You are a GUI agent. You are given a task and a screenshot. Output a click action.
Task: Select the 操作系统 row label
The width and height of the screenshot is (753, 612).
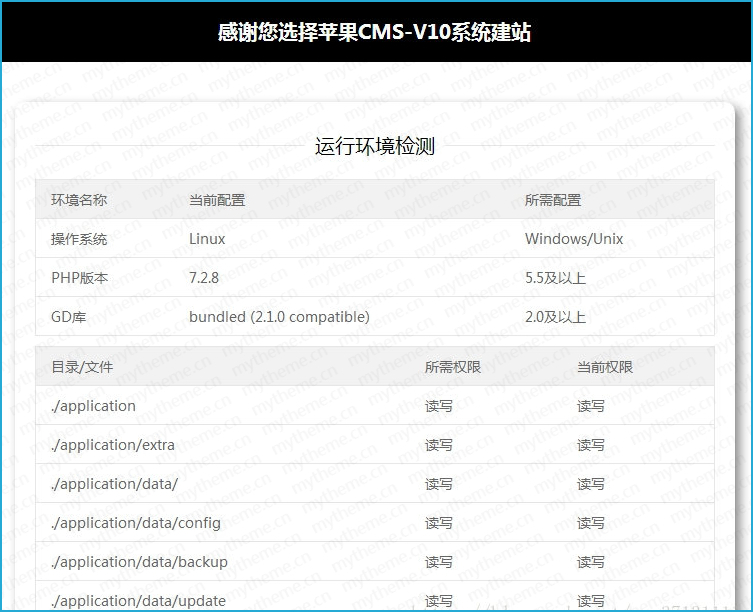tap(79, 239)
